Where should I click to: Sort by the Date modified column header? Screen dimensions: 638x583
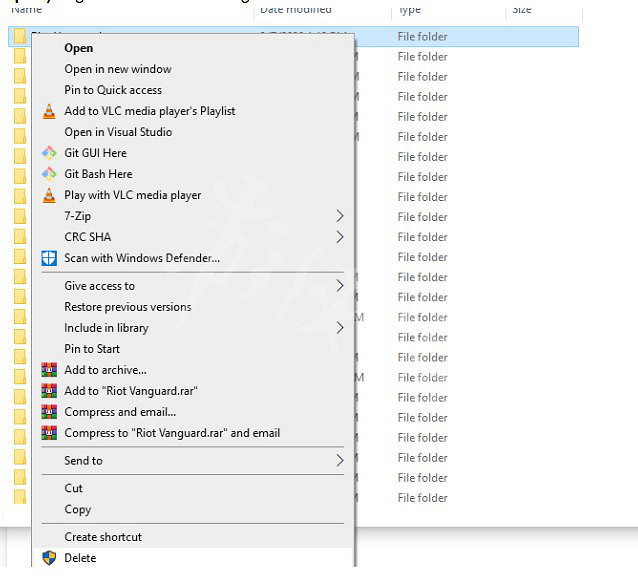click(x=297, y=9)
